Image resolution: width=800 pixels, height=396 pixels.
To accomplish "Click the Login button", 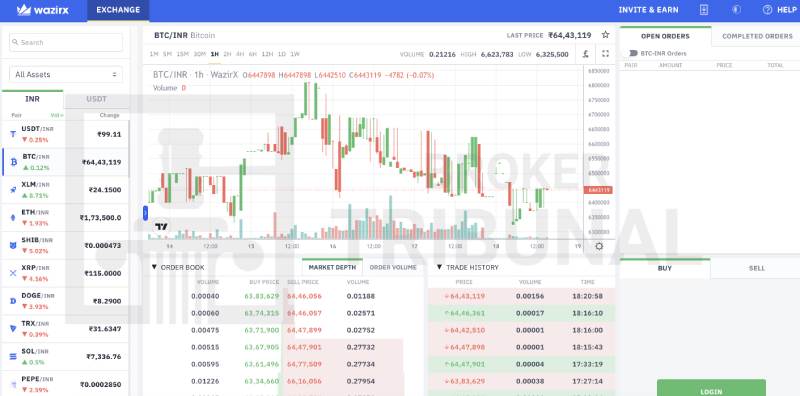I will coord(711,388).
